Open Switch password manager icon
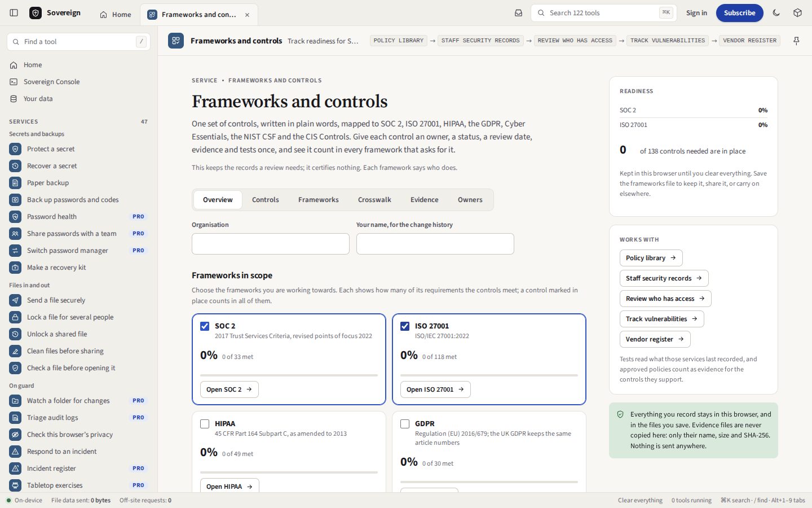The width and height of the screenshot is (812, 508). tap(15, 251)
